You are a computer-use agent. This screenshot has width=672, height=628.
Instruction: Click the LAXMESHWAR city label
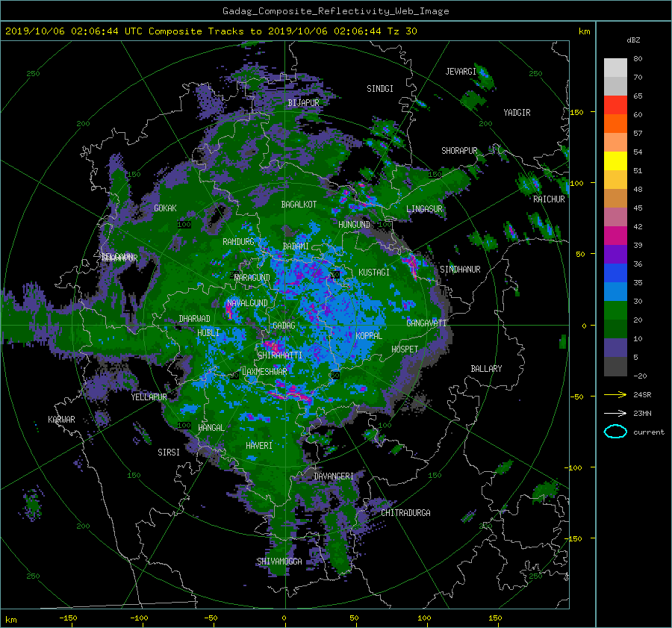[x=264, y=372]
